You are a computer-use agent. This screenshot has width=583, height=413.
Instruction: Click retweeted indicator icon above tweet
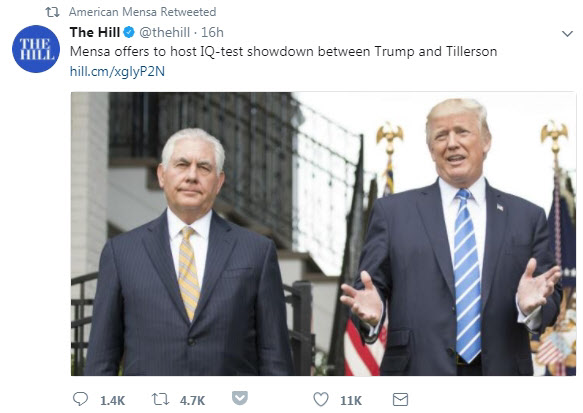(52, 12)
